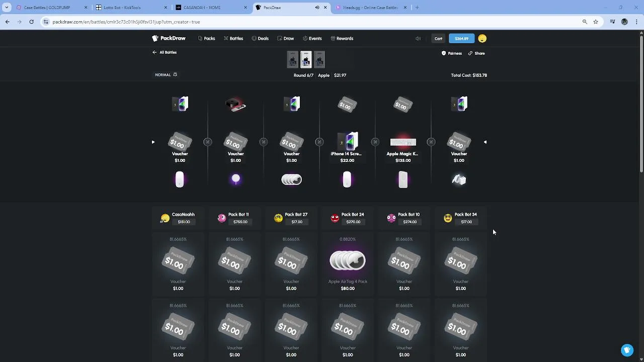Screen dimensions: 644x362
Task: Open the browser media control icon
Action: click(612, 22)
